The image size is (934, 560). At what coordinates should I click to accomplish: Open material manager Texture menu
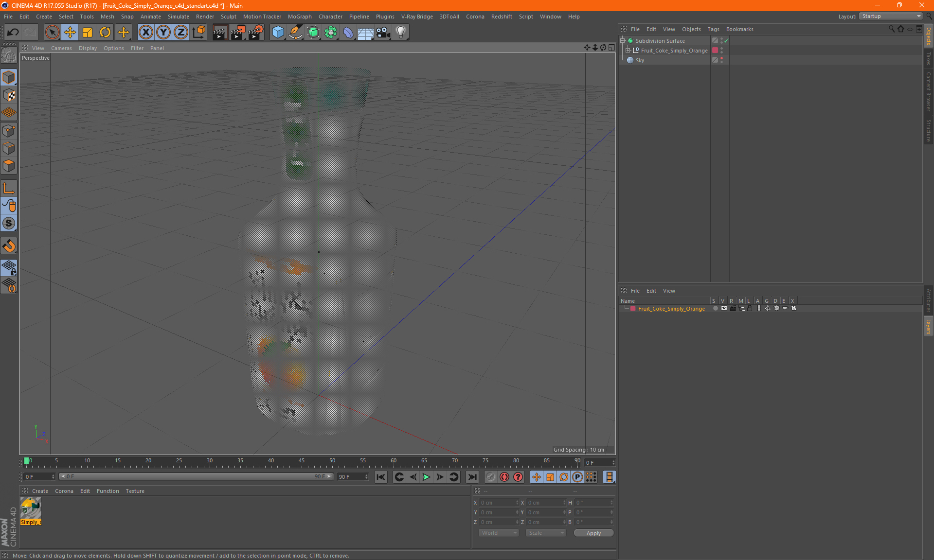pyautogui.click(x=135, y=491)
